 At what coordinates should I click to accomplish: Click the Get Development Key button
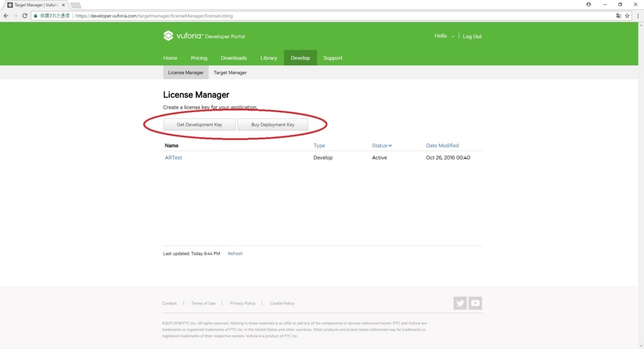tap(199, 125)
